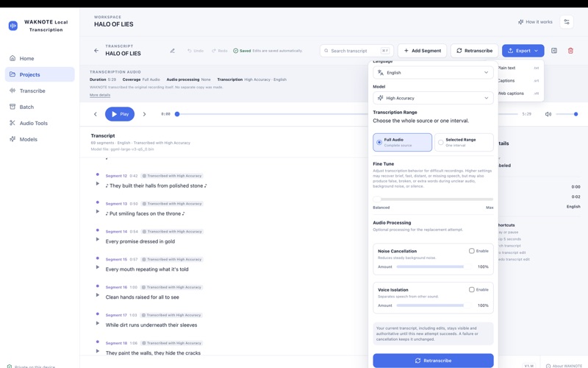Click the How it works link
588x368 pixels.
(x=535, y=22)
